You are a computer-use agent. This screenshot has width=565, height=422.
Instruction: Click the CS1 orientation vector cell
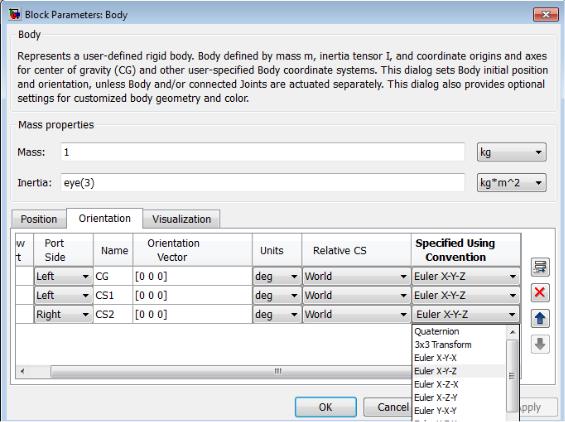tap(193, 296)
